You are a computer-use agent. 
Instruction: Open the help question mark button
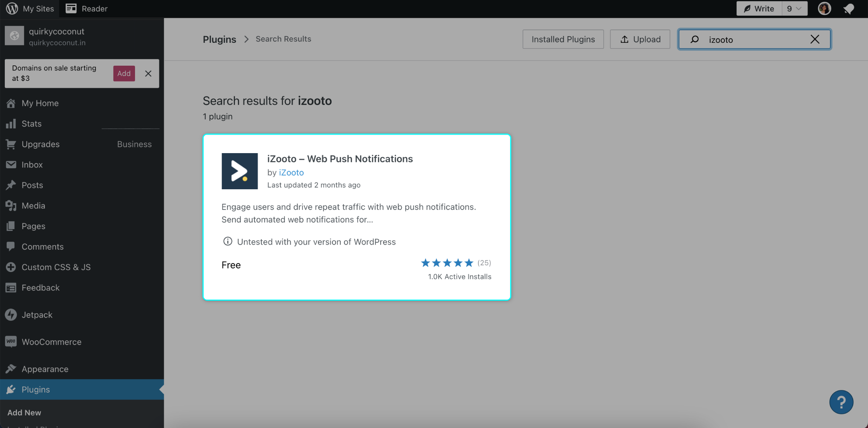(x=841, y=402)
